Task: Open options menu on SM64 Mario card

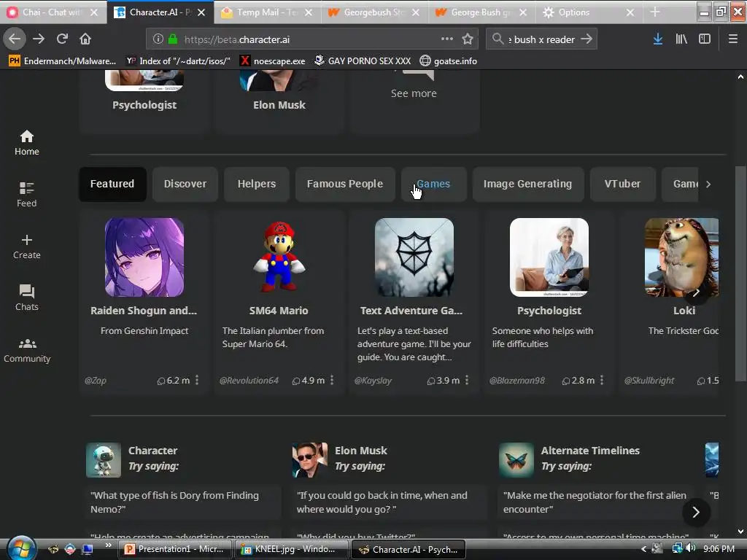Action: (x=332, y=380)
